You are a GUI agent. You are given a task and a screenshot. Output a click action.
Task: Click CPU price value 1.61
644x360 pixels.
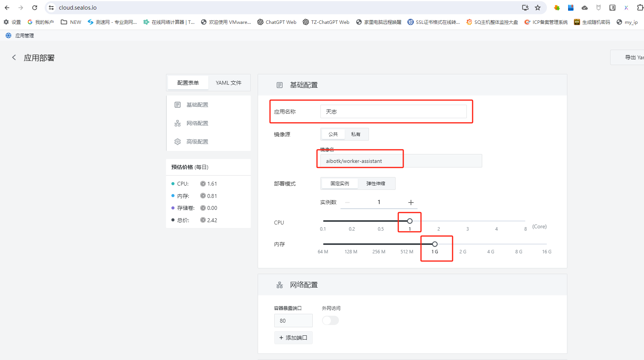point(212,184)
